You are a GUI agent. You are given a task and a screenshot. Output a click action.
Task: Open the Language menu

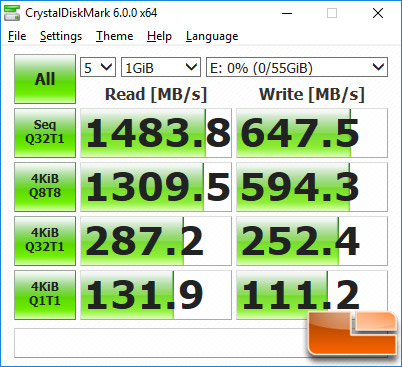click(212, 36)
